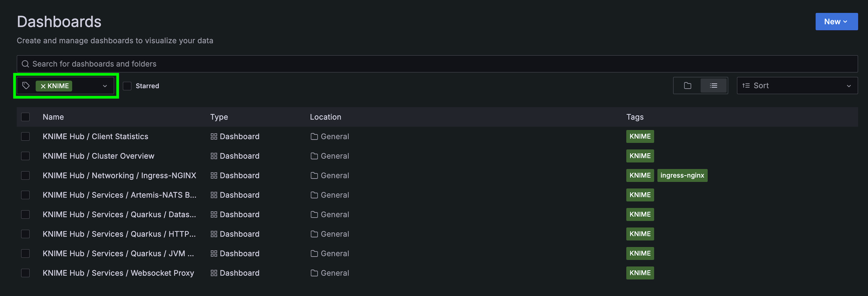Click the General folder icon in Cluster Overview row
The width and height of the screenshot is (868, 296).
tap(314, 156)
